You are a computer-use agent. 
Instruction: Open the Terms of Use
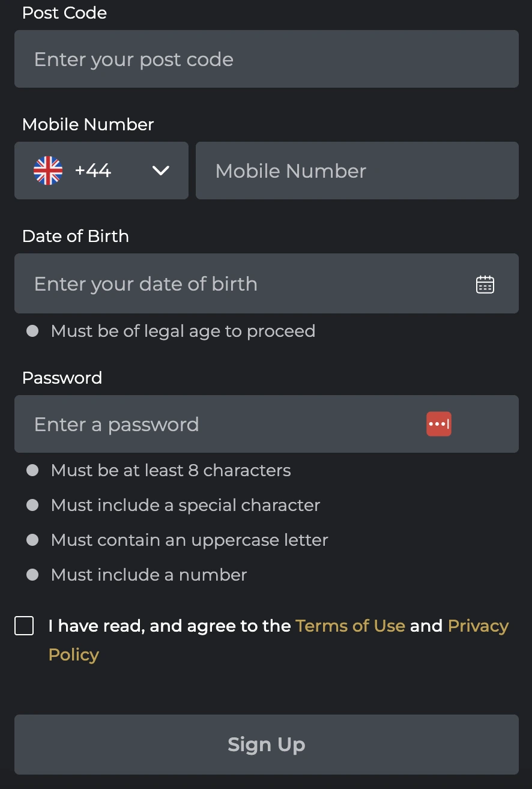(350, 626)
